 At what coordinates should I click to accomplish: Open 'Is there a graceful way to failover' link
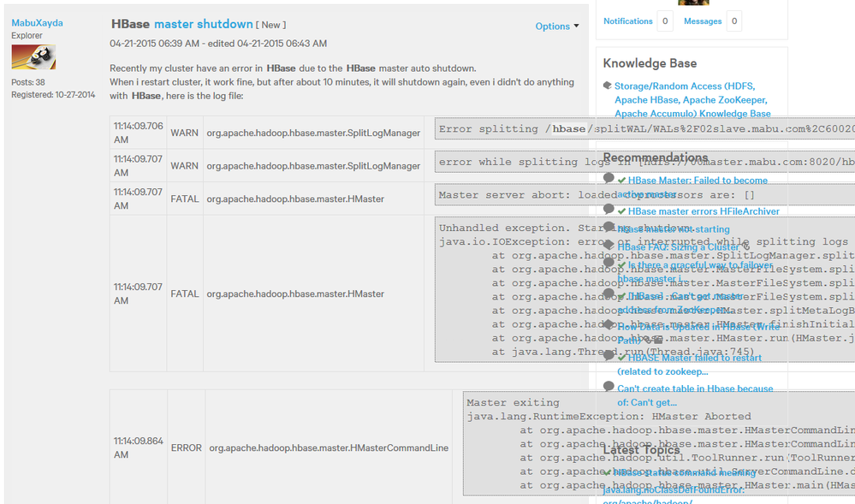pyautogui.click(x=695, y=271)
